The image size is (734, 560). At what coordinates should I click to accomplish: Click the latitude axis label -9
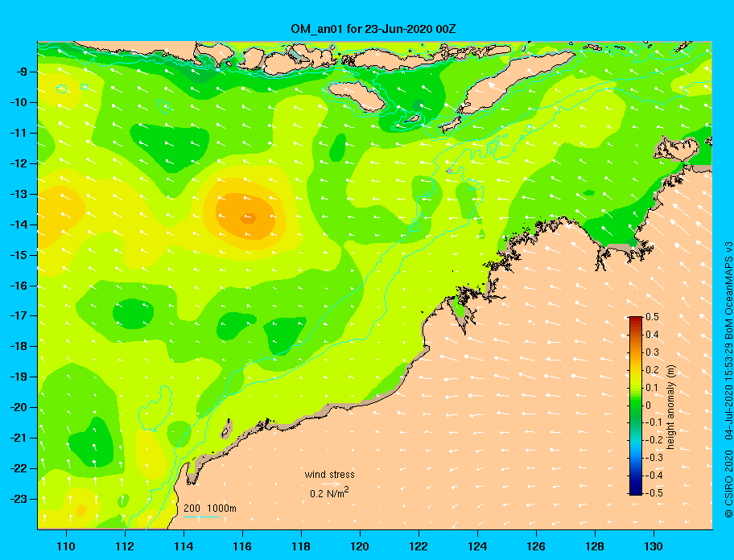coord(20,72)
